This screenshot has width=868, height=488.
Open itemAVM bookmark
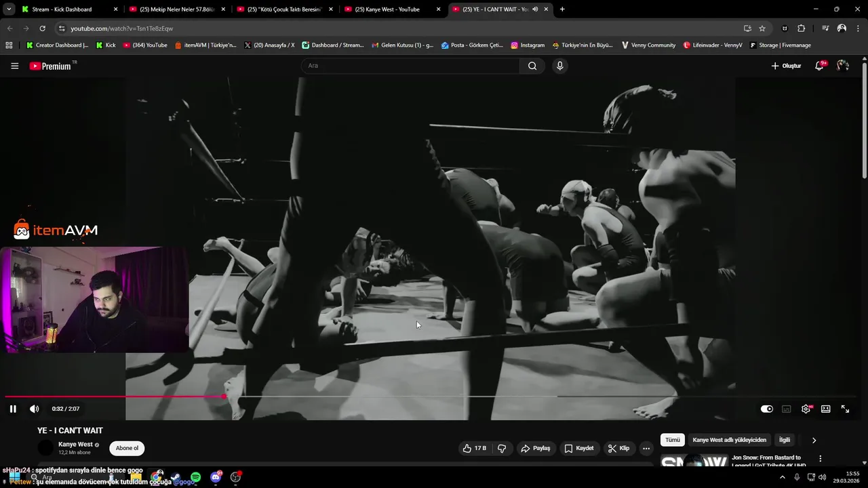[x=205, y=45]
